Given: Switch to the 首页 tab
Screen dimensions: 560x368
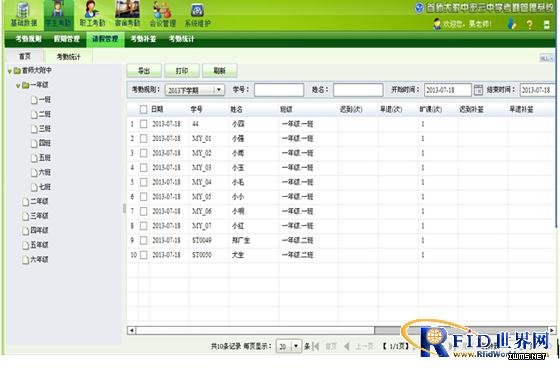Looking at the screenshot, I should point(25,56).
